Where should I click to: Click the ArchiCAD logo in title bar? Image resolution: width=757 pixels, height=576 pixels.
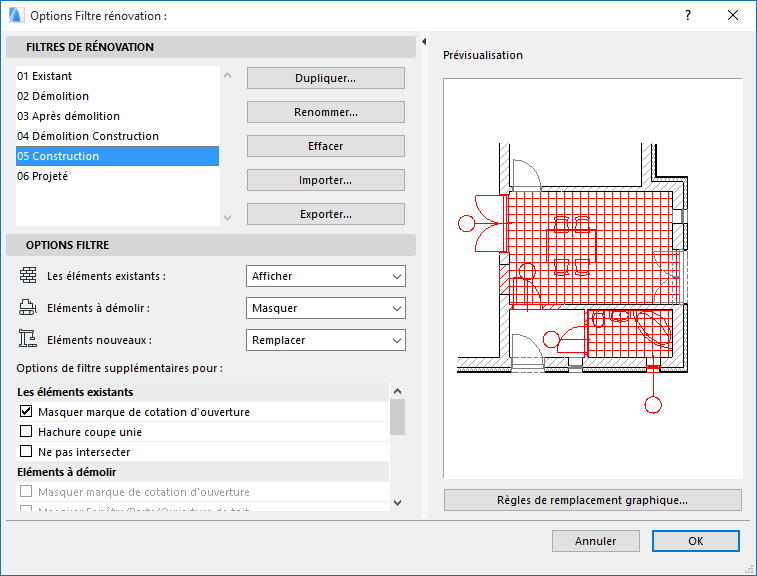pyautogui.click(x=16, y=15)
